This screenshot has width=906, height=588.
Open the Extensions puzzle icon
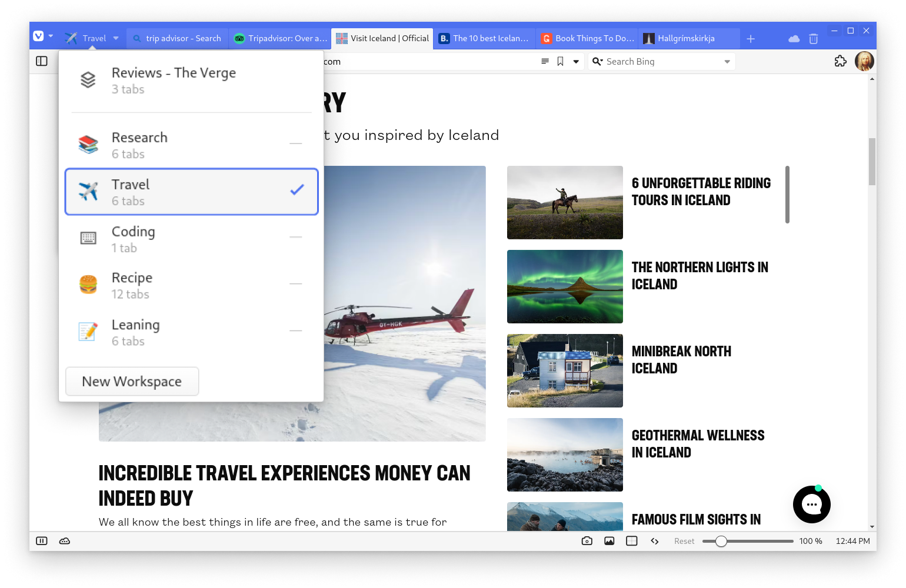coord(840,61)
